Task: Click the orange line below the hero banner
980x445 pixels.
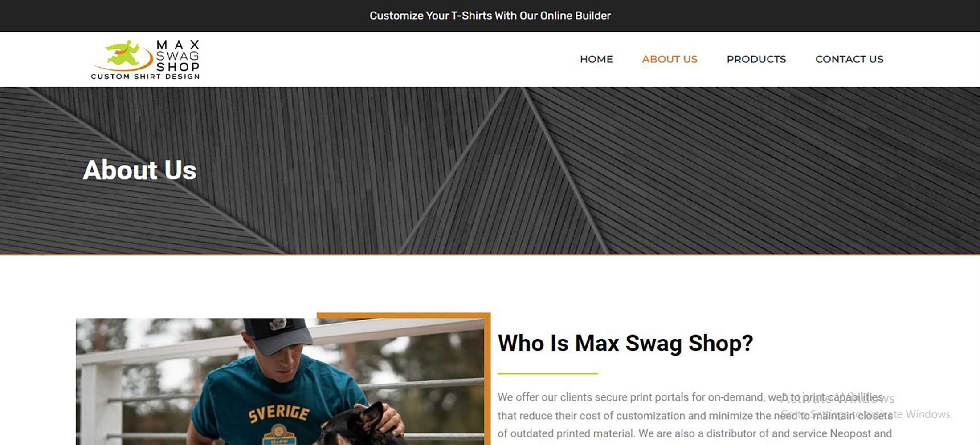Action: pos(490,255)
